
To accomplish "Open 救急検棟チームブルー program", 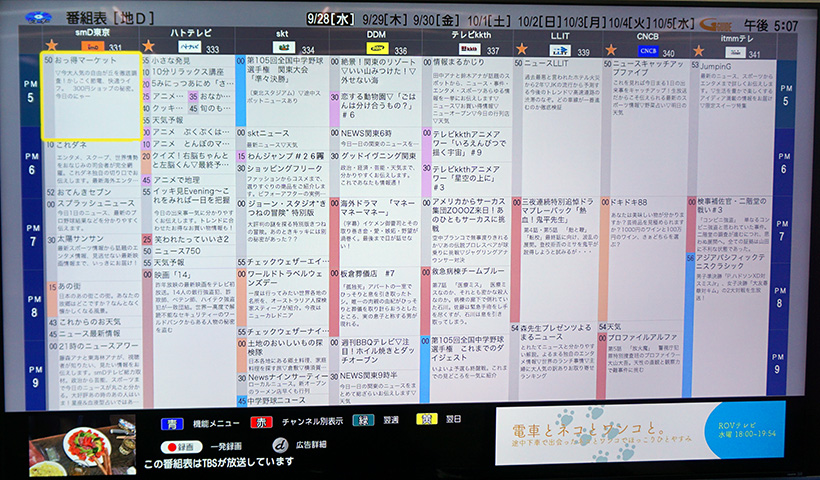I will 466,301.
